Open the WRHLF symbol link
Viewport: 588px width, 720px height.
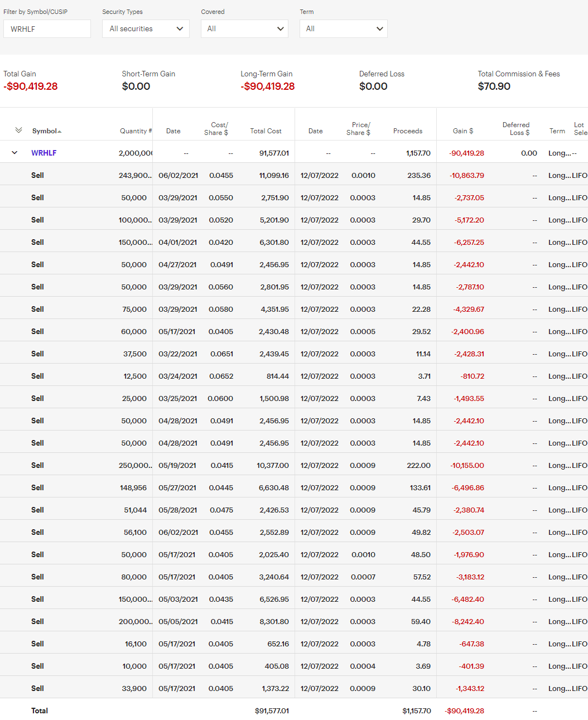point(44,153)
